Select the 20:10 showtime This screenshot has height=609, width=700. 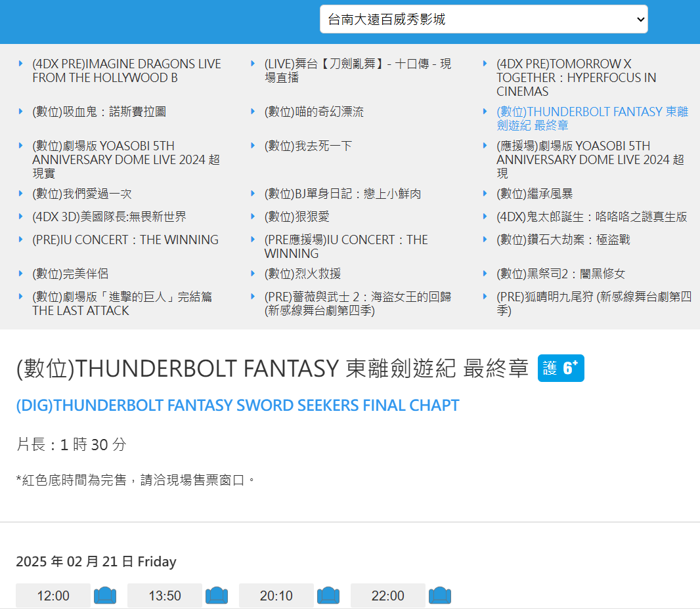(x=276, y=596)
